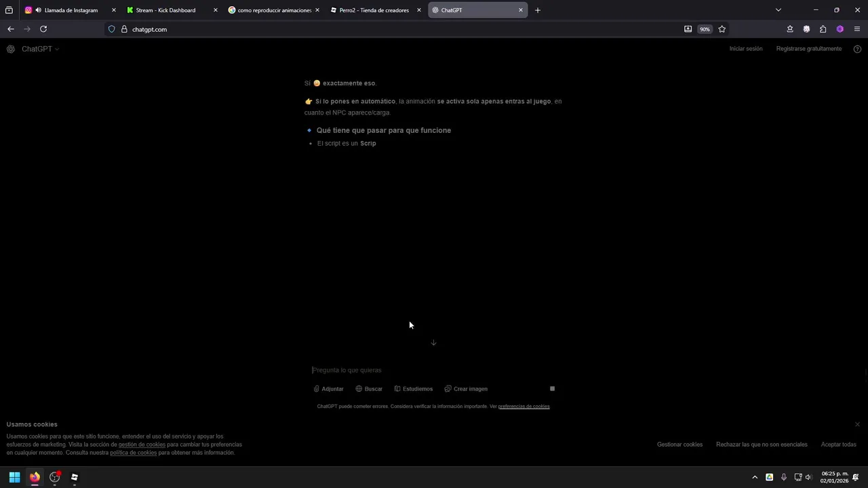Open the política de cookies link
The image size is (868, 488).
134,453
